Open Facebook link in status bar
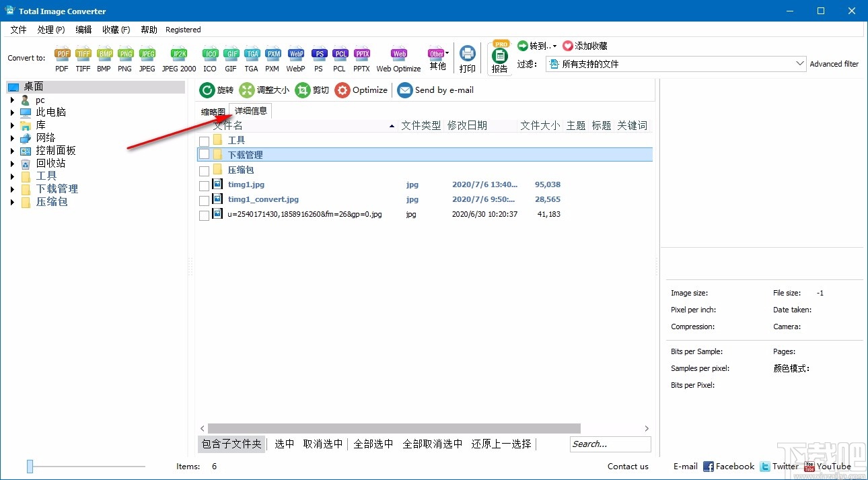The width and height of the screenshot is (868, 480). [729, 466]
